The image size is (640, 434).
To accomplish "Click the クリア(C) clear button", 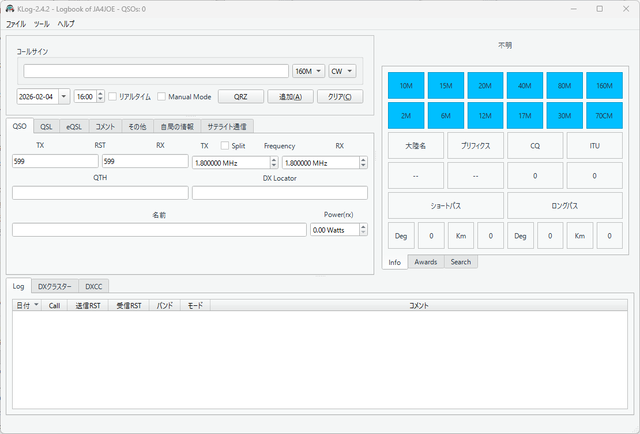I will point(340,97).
